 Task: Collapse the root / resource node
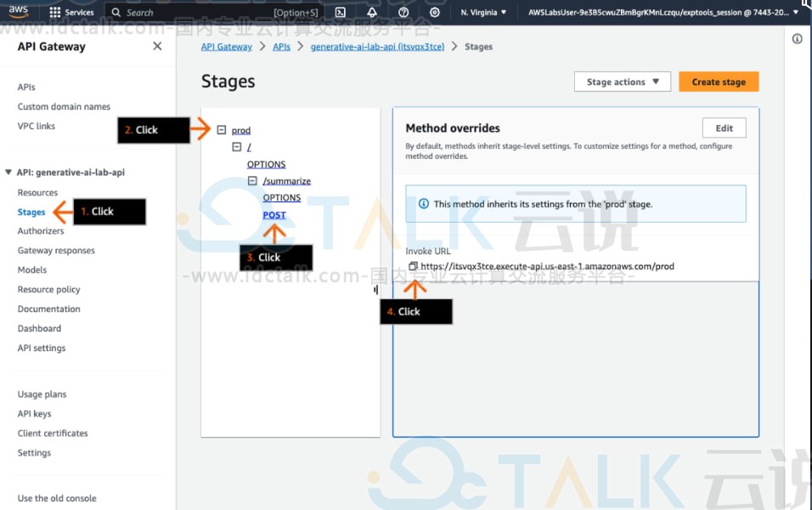tap(237, 147)
